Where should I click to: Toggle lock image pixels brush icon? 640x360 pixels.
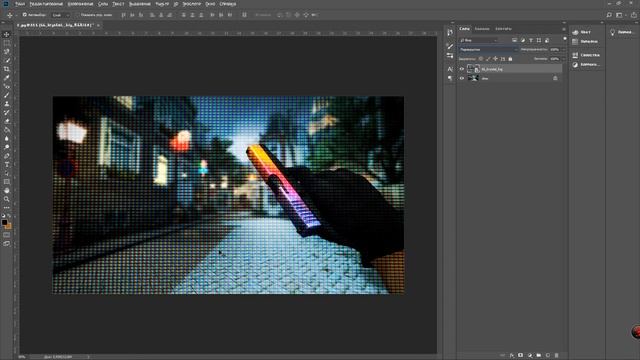point(488,59)
